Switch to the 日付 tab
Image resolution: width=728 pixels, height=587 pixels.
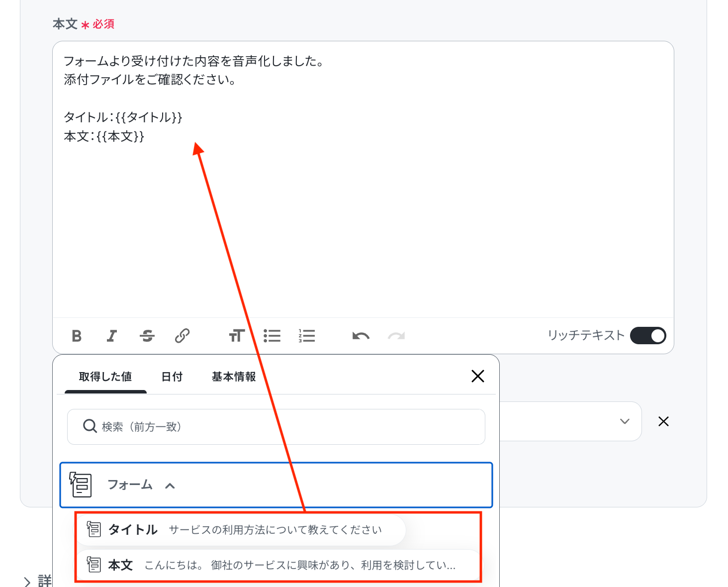pyautogui.click(x=172, y=377)
